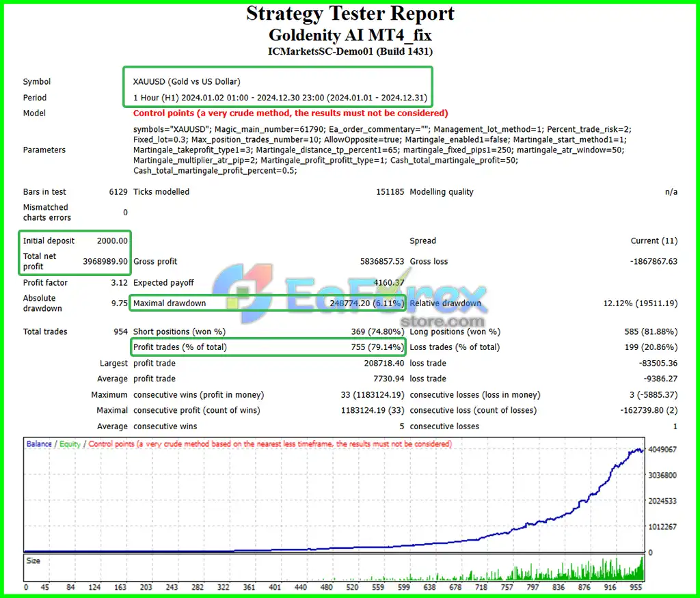This screenshot has height=598, width=700.
Task: Click the '1 Hour (H1)' period value line
Action: [x=280, y=98]
